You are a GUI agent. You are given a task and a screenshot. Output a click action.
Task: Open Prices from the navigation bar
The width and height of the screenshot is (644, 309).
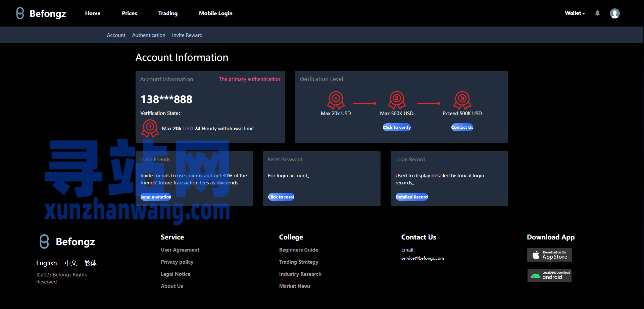pyautogui.click(x=129, y=13)
